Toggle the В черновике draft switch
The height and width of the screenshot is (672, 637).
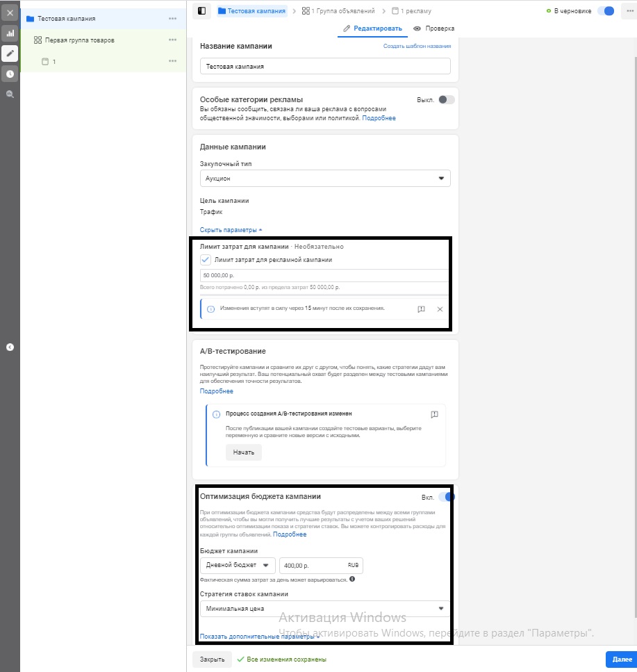pos(606,10)
